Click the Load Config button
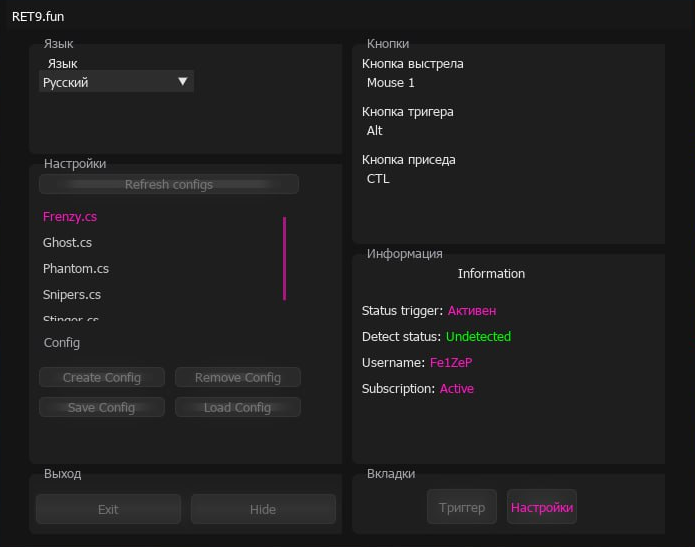The image size is (695, 547). 238,407
